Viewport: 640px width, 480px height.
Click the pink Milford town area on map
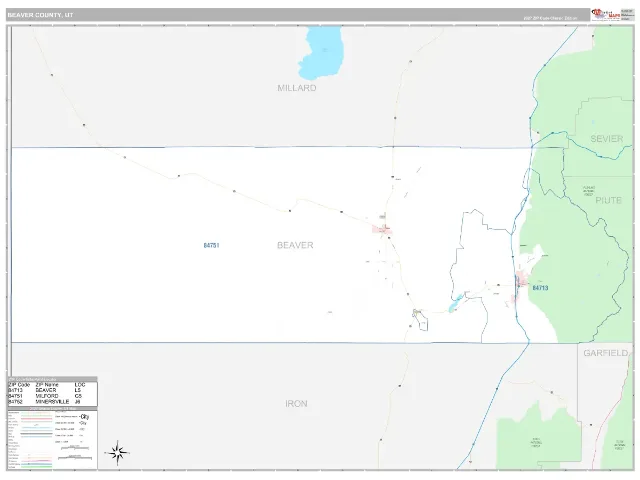tap(383, 230)
